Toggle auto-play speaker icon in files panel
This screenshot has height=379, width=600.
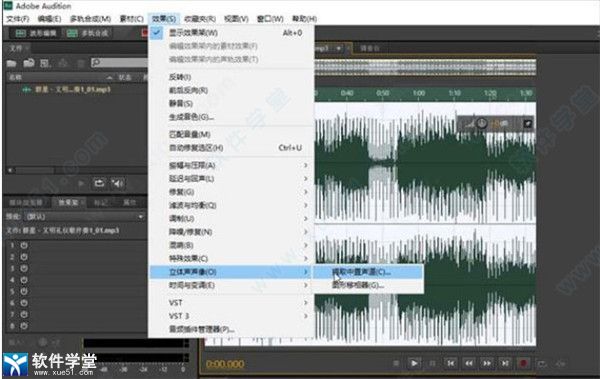click(x=117, y=184)
